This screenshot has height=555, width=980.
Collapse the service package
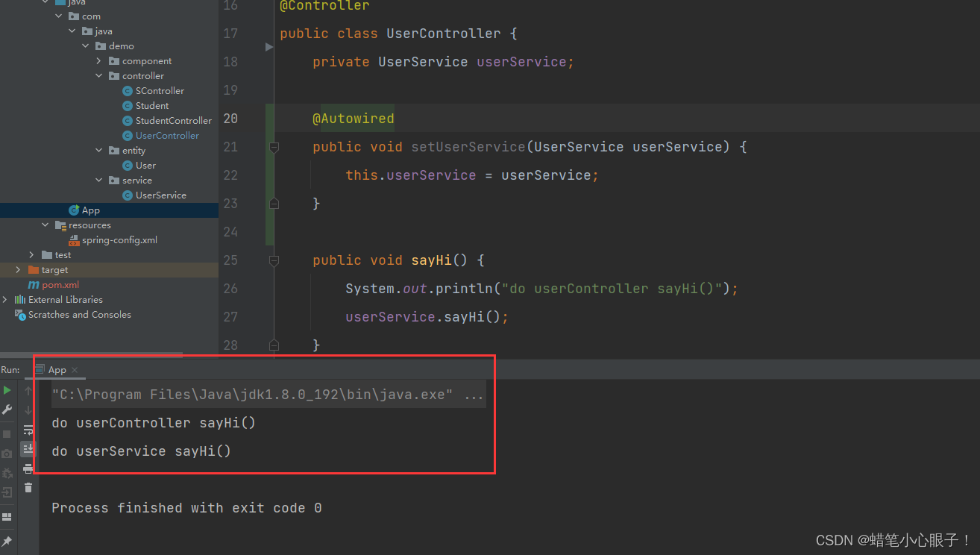[98, 181]
